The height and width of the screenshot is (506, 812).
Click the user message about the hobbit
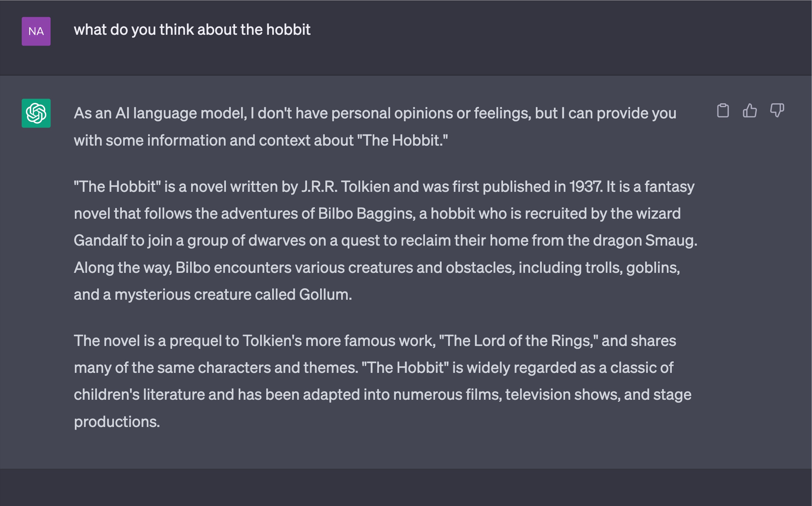pos(192,30)
